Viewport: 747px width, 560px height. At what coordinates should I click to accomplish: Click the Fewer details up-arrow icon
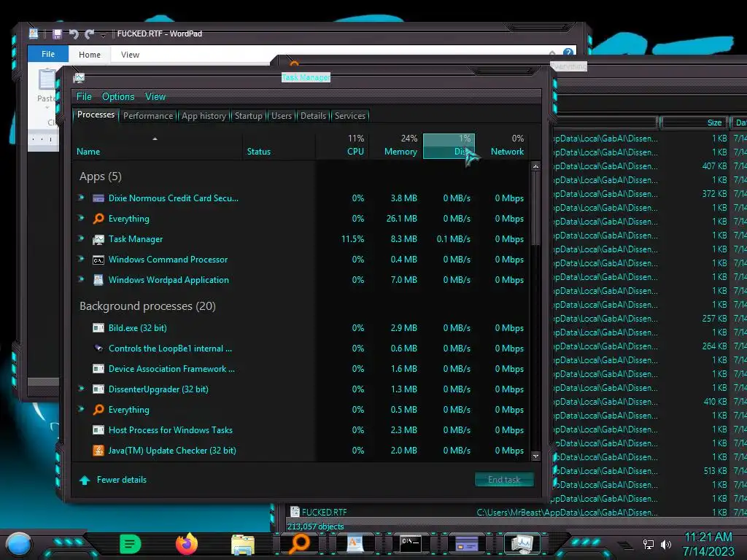(85, 480)
